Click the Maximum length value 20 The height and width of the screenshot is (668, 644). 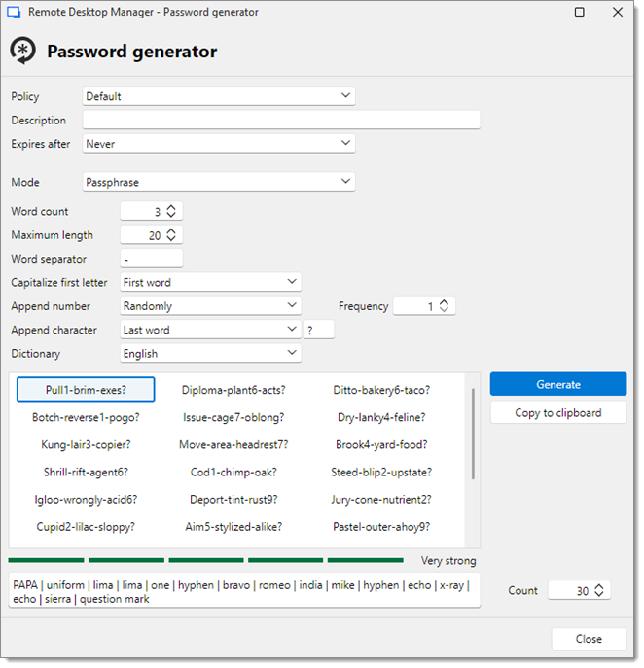(x=155, y=235)
